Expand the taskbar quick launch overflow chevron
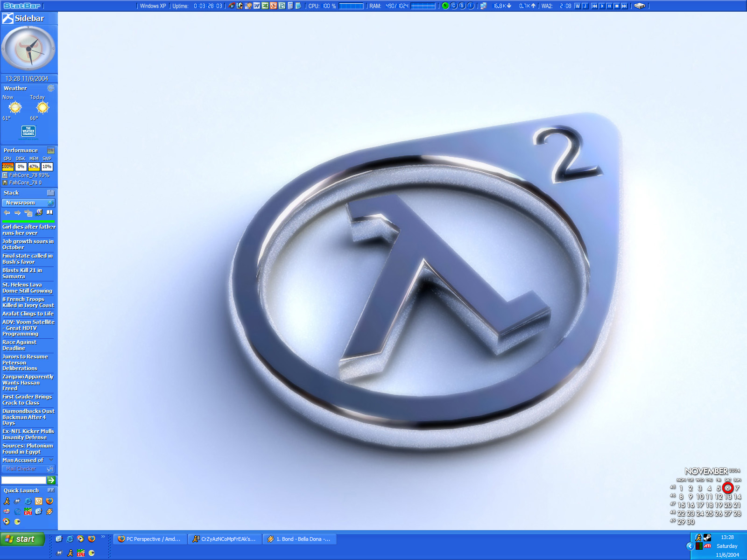 coord(103,537)
